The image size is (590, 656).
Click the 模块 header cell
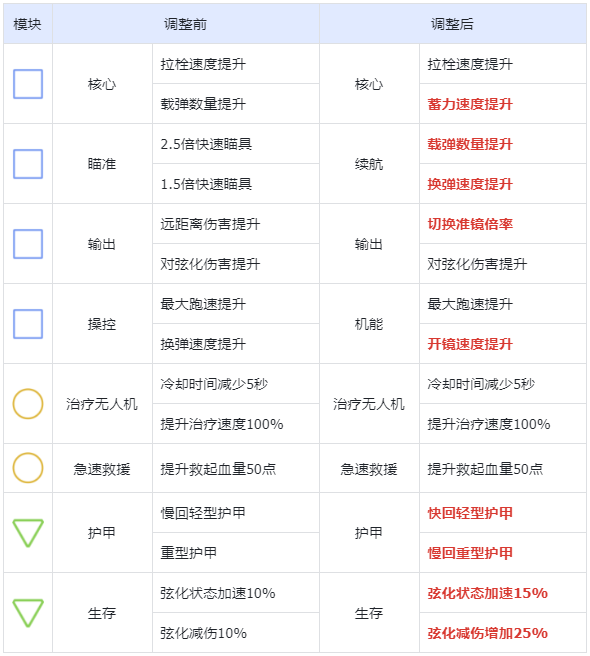(28, 24)
